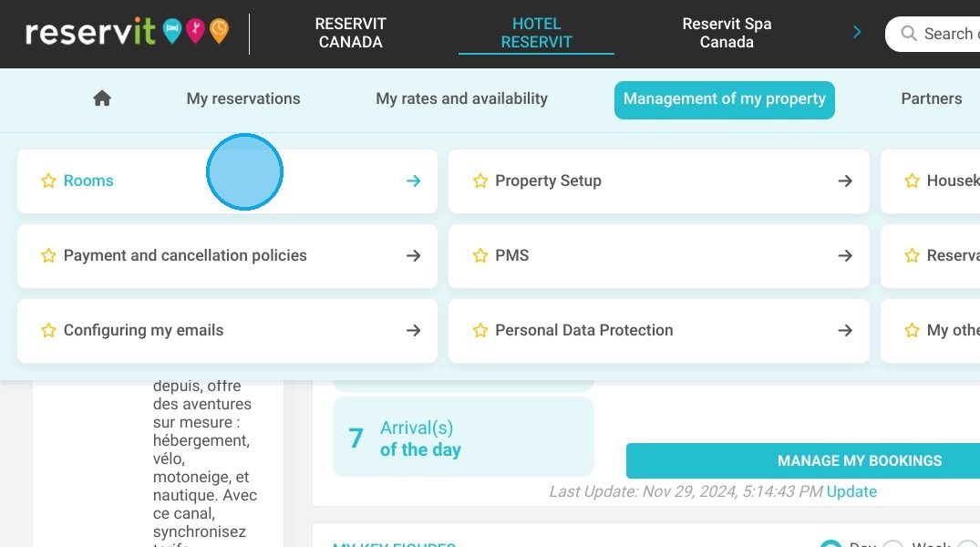Image resolution: width=980 pixels, height=547 pixels.
Task: Star the Reservation card at right edge
Action: click(x=912, y=255)
